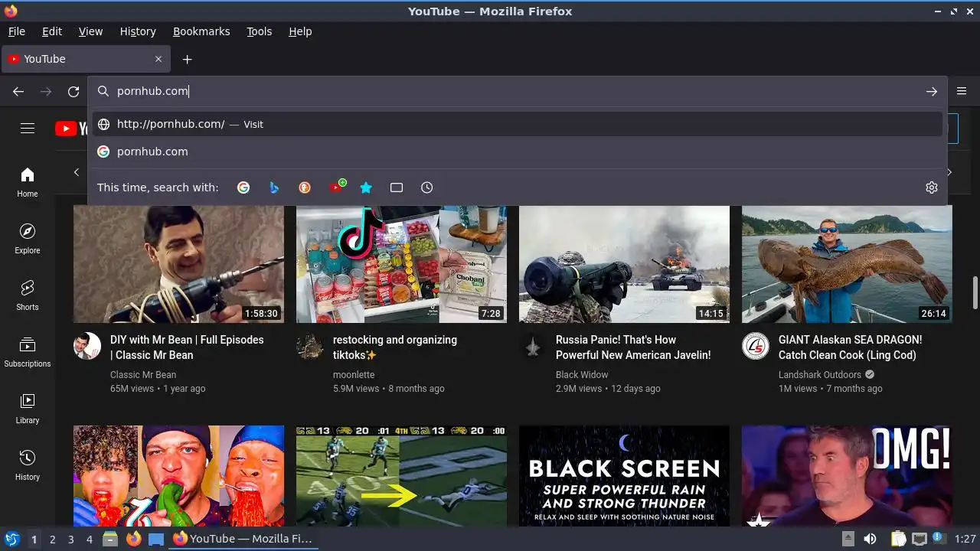Reload the current page

tap(73, 91)
